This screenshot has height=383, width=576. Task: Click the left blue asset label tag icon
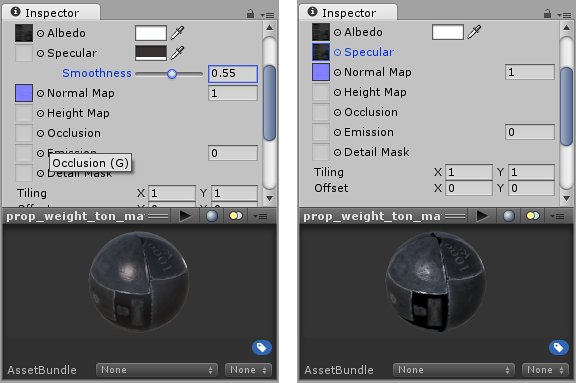(262, 347)
